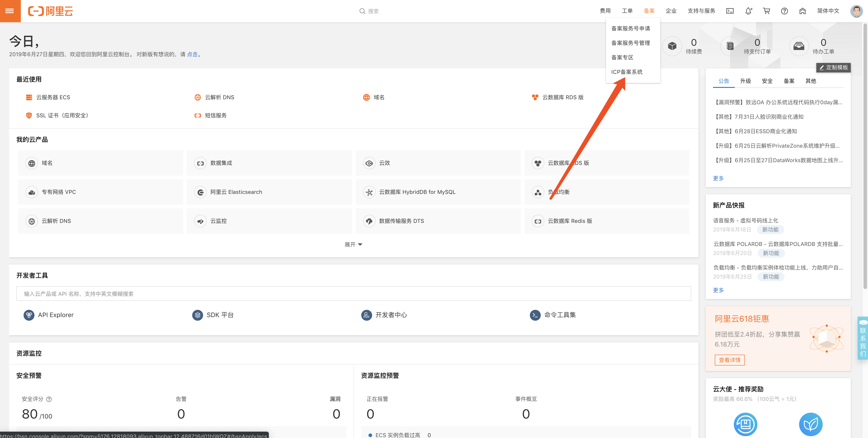
Task: Click 更多 under 新产品快报
Action: coord(718,290)
